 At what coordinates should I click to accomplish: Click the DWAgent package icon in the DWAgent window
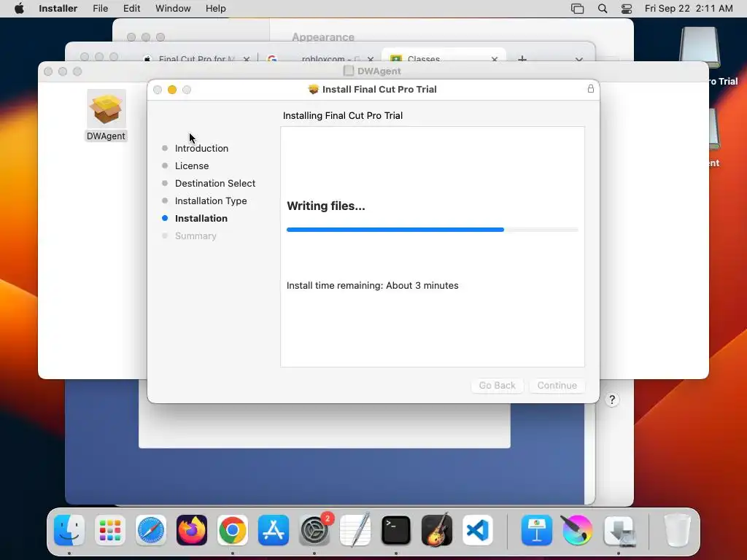[107, 109]
